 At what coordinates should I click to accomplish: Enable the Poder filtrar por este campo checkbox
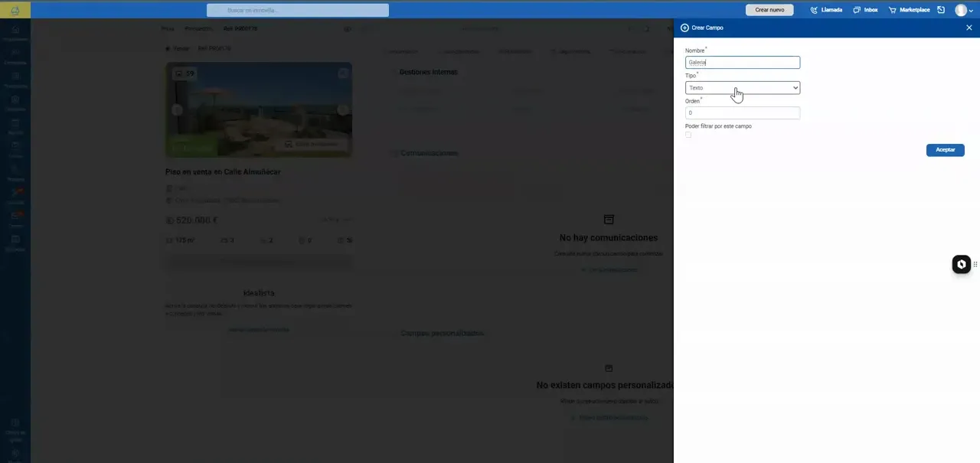688,135
